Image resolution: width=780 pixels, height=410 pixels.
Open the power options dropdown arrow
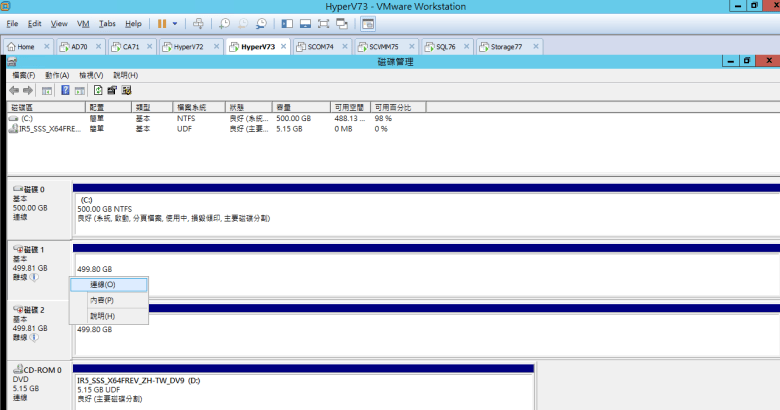click(175, 22)
